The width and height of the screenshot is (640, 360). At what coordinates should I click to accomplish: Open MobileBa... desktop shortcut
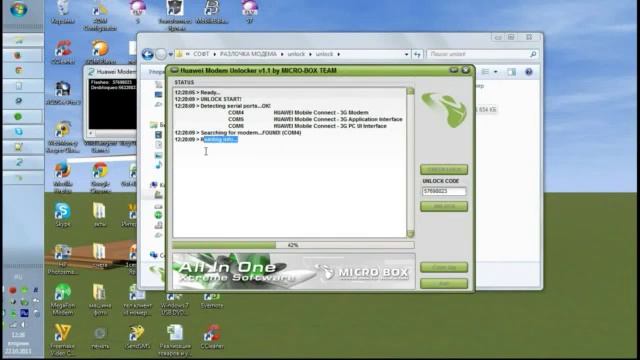pos(212,11)
